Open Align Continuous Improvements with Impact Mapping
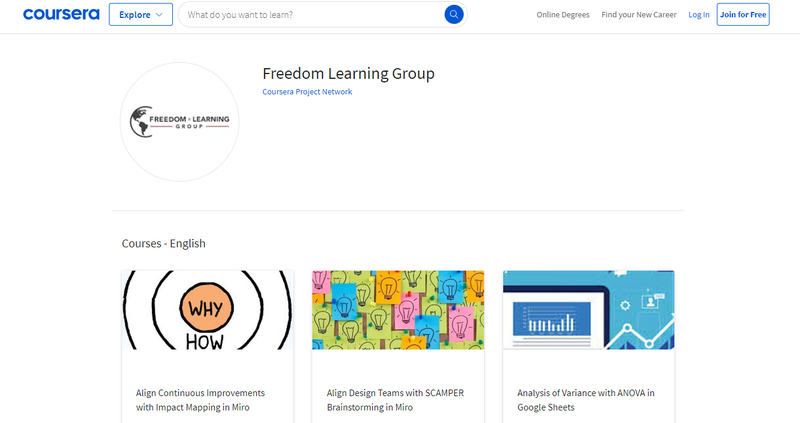Image resolution: width=800 pixels, height=423 pixels. click(200, 400)
